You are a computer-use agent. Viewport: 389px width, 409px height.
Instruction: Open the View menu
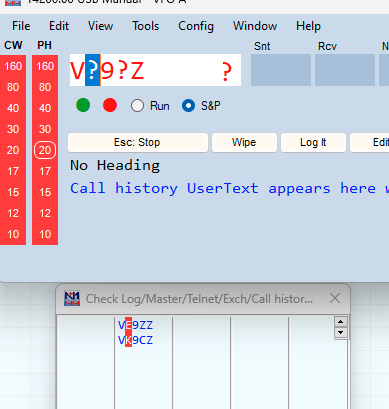(100, 26)
